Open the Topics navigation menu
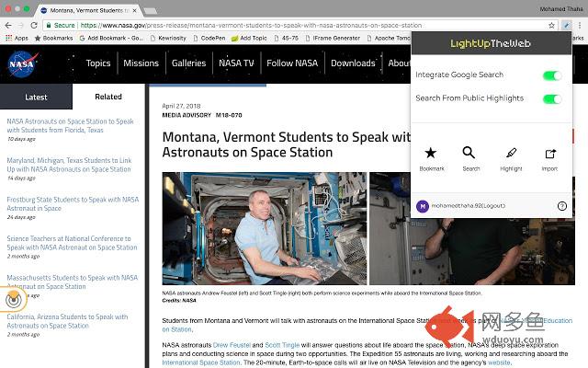The width and height of the screenshot is (588, 368). click(x=98, y=63)
